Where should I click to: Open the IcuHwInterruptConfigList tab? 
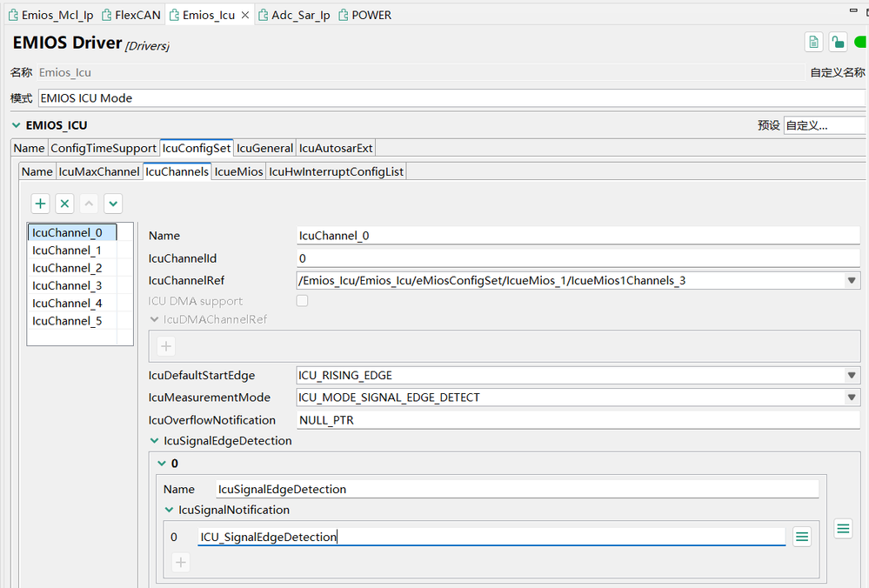click(336, 171)
